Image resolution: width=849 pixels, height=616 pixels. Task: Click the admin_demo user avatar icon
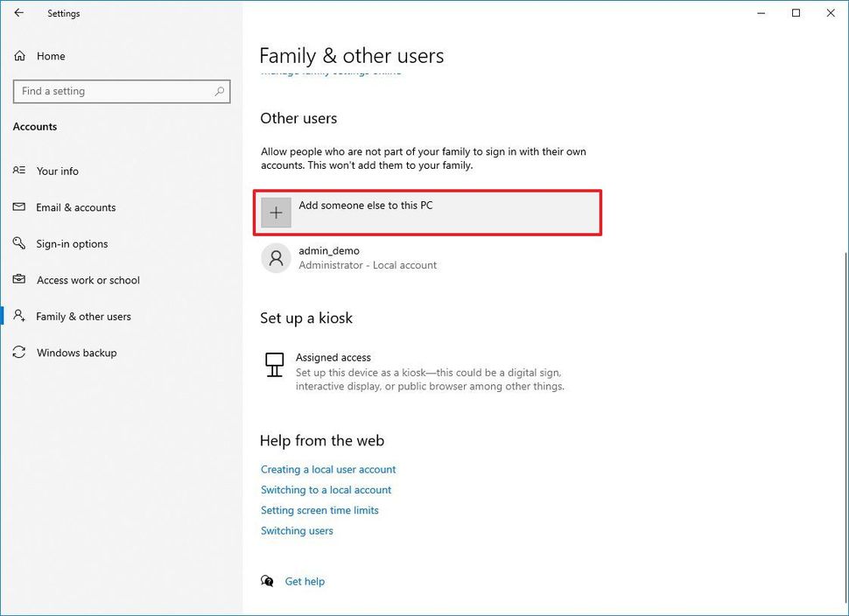tap(276, 258)
